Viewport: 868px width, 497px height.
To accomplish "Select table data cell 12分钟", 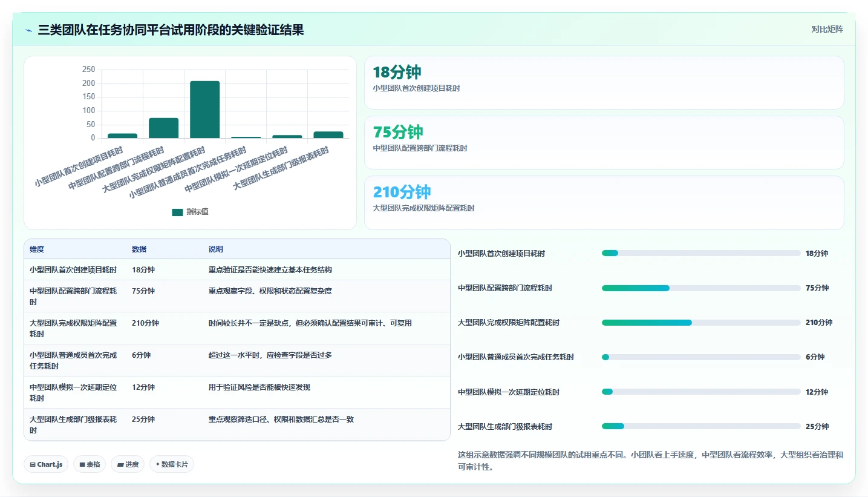I will coord(143,387).
